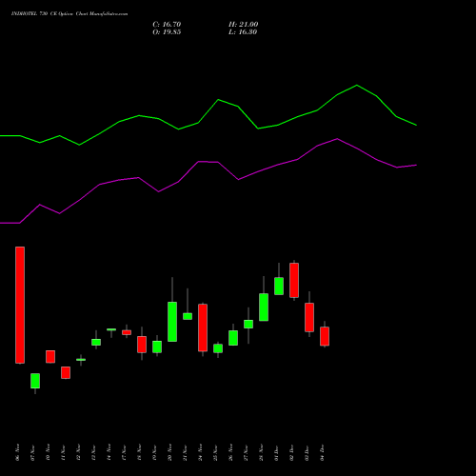
Task: Select the 10 Nov date label
Action: coord(48,452)
